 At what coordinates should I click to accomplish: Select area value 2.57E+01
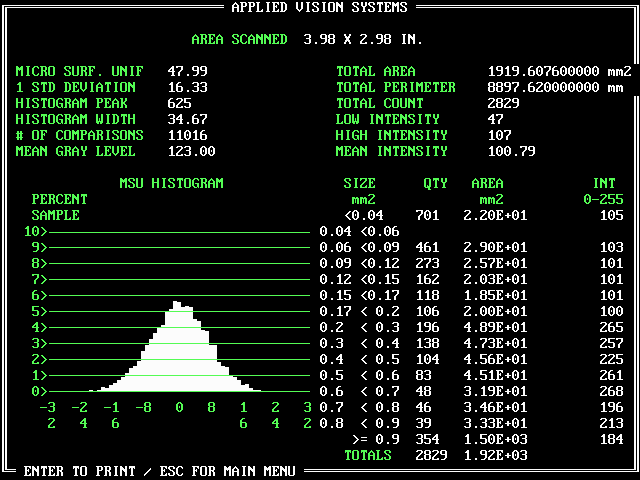pos(496,263)
